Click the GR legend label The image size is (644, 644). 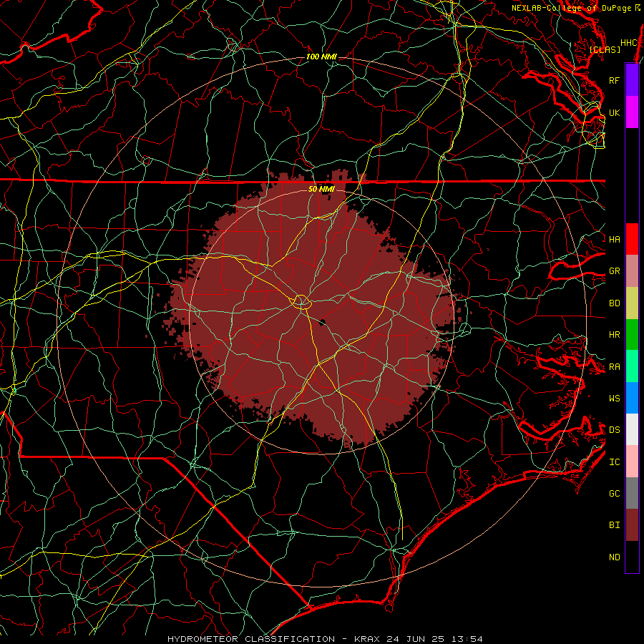615,271
